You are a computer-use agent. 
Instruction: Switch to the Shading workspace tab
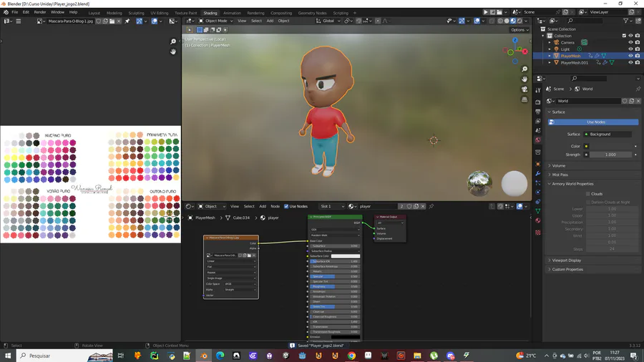point(210,13)
